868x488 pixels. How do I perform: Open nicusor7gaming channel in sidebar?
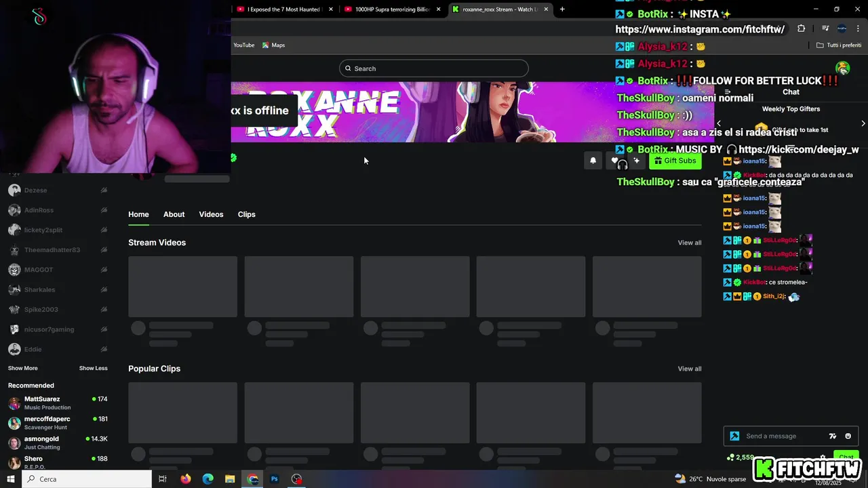58,329
